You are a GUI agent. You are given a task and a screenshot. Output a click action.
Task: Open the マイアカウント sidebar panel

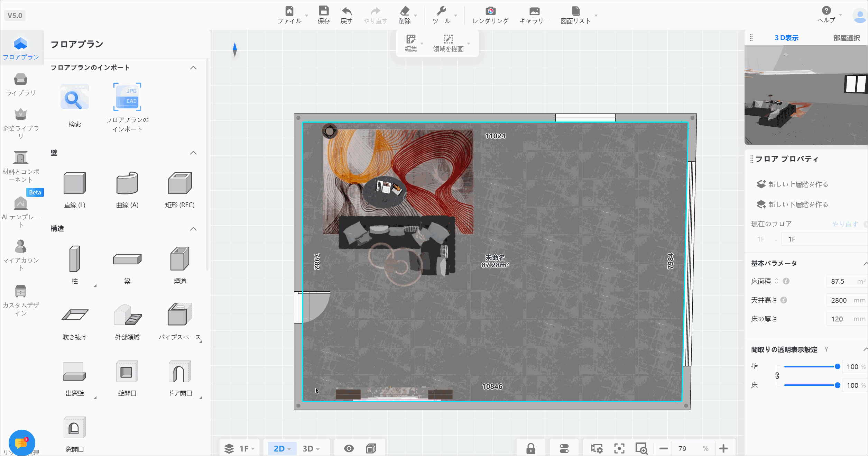21,255
